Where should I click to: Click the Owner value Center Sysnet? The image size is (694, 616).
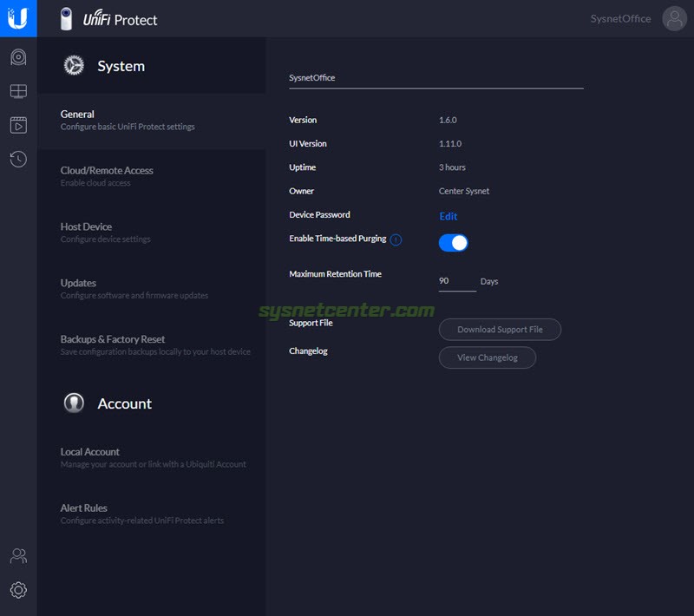[x=464, y=191]
